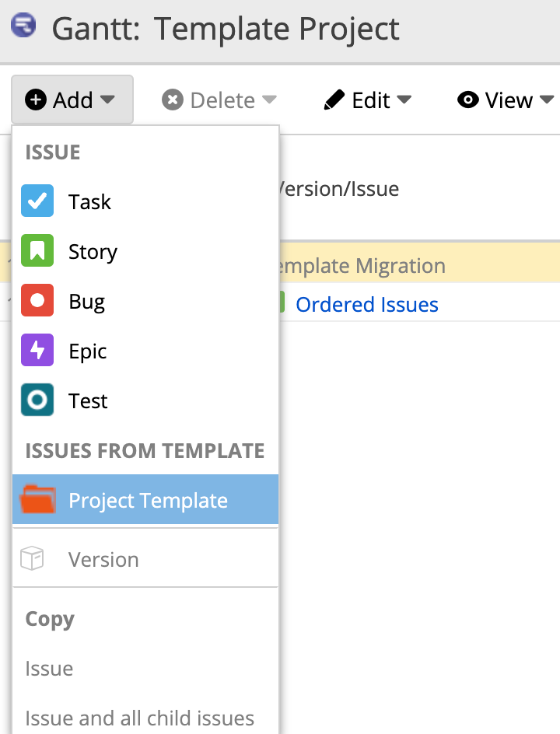The height and width of the screenshot is (734, 560).
Task: Choose Issue and all child issues
Action: click(x=140, y=718)
